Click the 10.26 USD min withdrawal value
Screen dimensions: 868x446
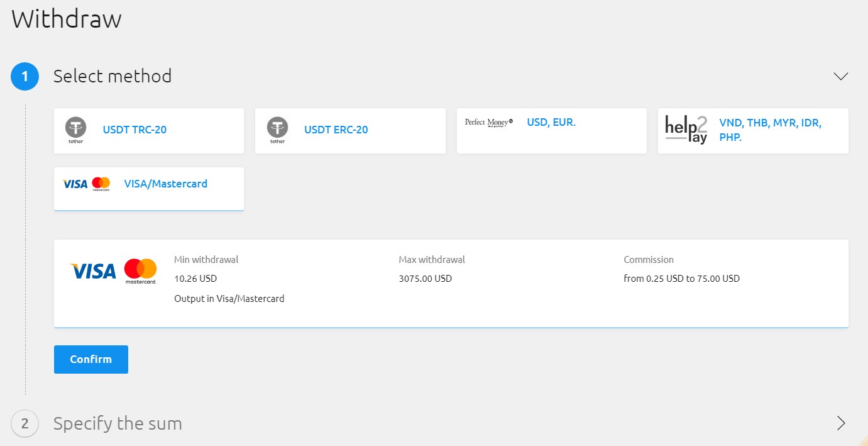(195, 278)
